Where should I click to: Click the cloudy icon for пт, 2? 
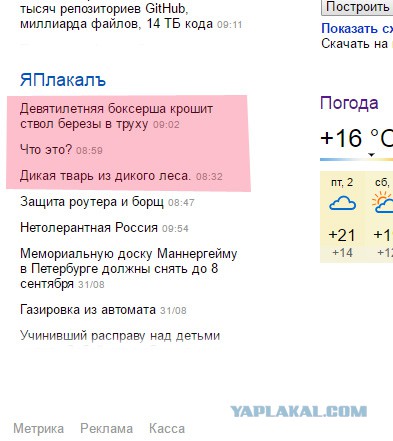[342, 203]
